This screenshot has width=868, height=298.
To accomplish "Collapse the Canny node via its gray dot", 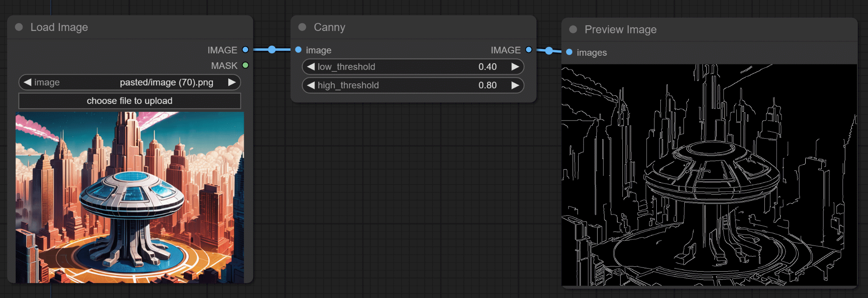I will pyautogui.click(x=302, y=27).
